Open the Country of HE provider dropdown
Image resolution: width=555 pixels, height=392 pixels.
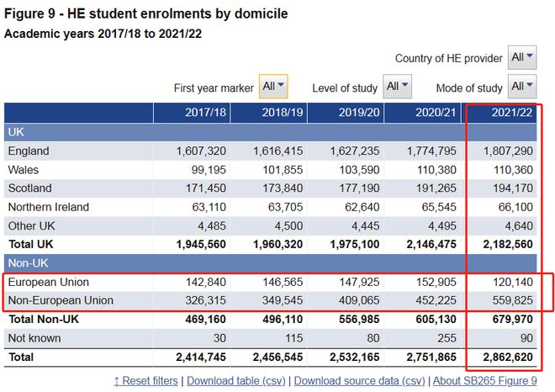coord(522,57)
